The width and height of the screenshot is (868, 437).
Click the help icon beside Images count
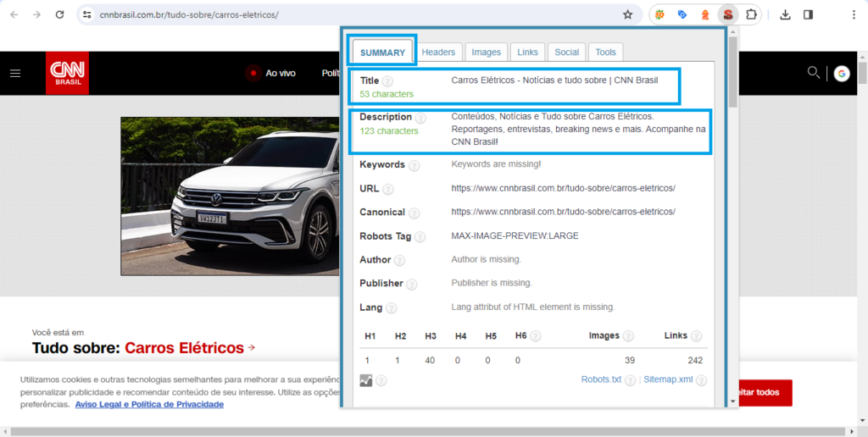click(628, 335)
